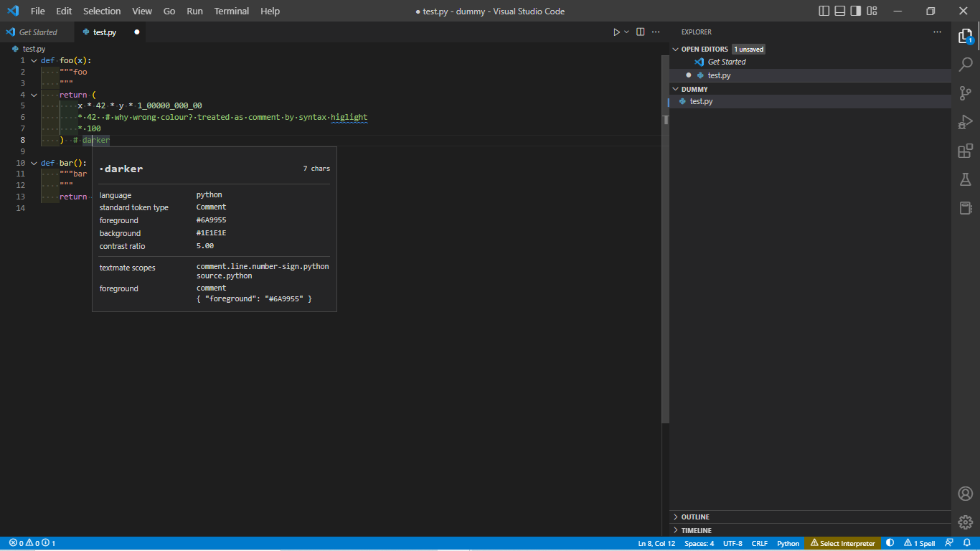Open the Testing view flask icon

(965, 179)
